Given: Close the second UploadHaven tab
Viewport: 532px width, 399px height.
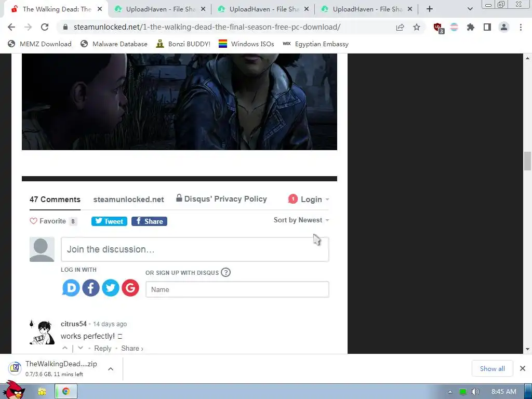Looking at the screenshot, I should pyautogui.click(x=307, y=9).
